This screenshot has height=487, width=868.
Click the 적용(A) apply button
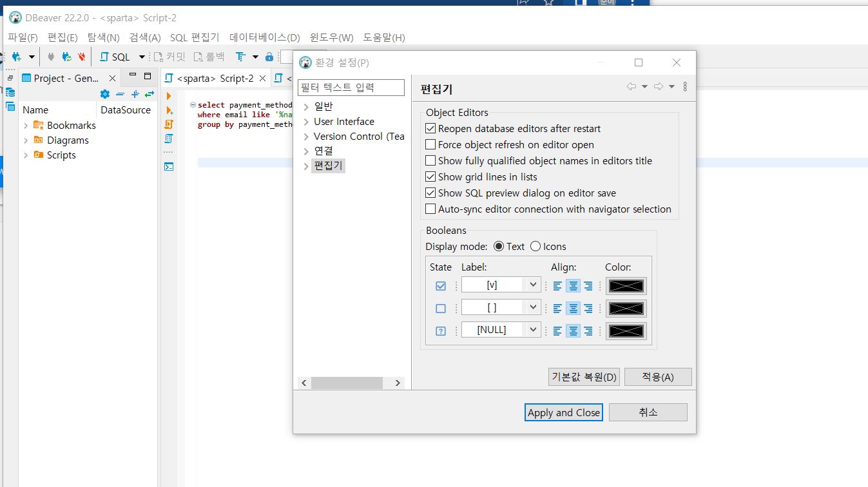pyautogui.click(x=658, y=377)
